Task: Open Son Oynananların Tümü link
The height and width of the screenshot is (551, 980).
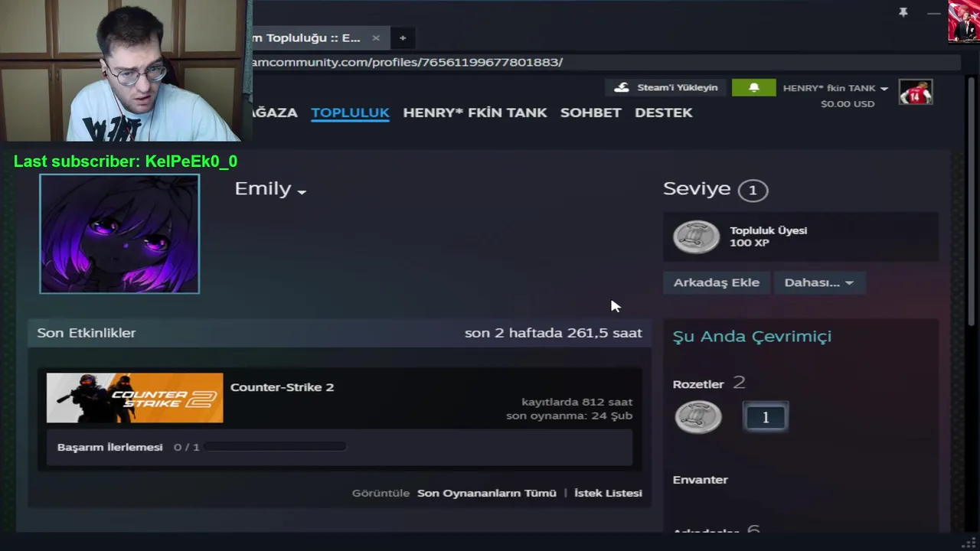Action: [x=487, y=493]
